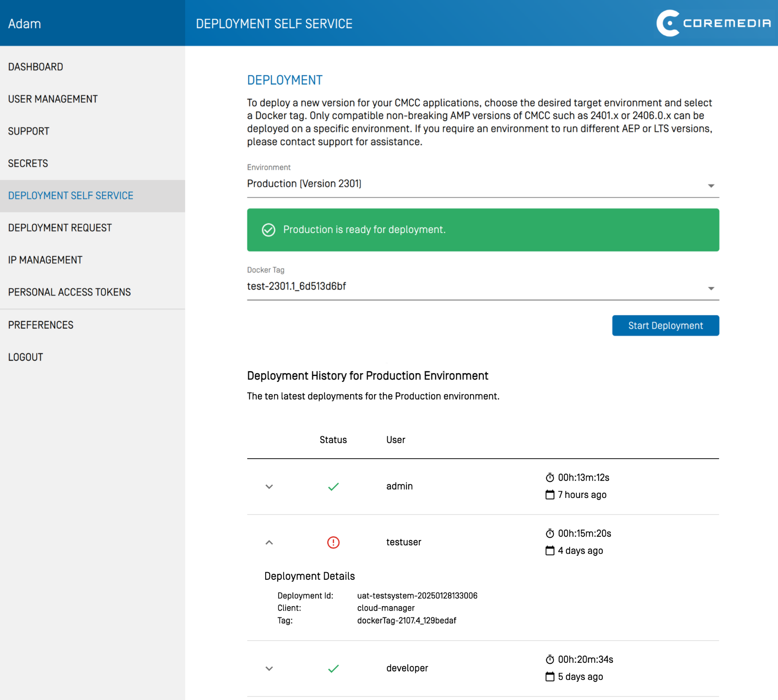
Task: Open Personal Access Tokens page
Action: (x=69, y=292)
